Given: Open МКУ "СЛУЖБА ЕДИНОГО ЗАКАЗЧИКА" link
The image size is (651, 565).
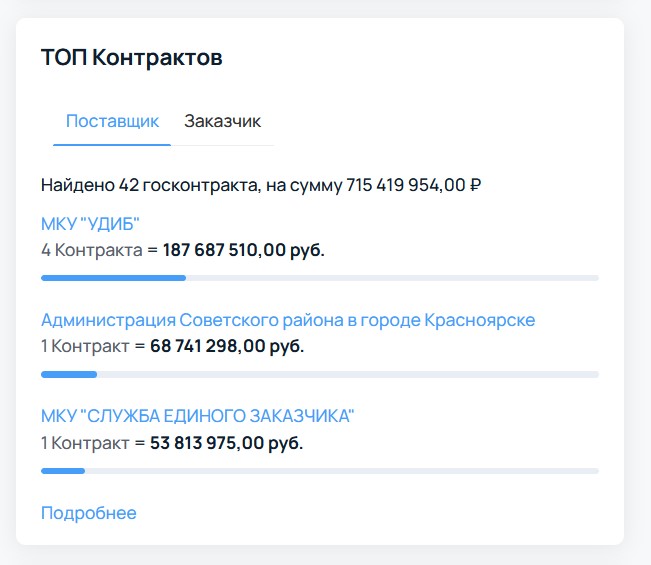Looking at the screenshot, I should pyautogui.click(x=197, y=416).
